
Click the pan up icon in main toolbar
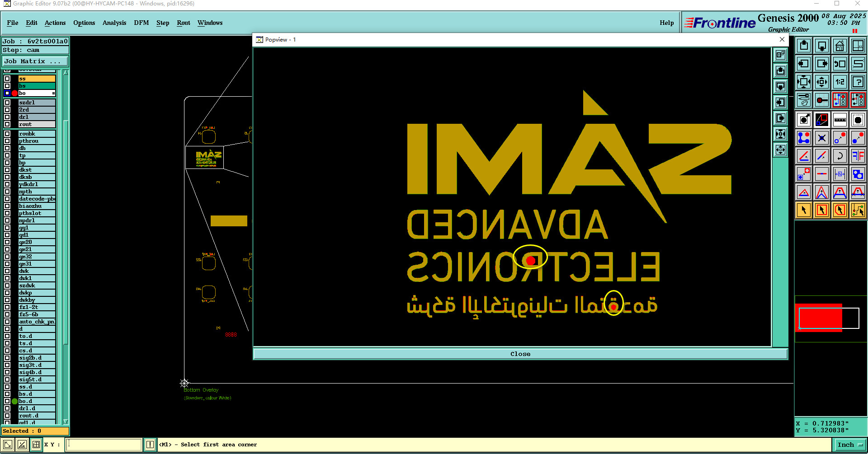(x=804, y=46)
